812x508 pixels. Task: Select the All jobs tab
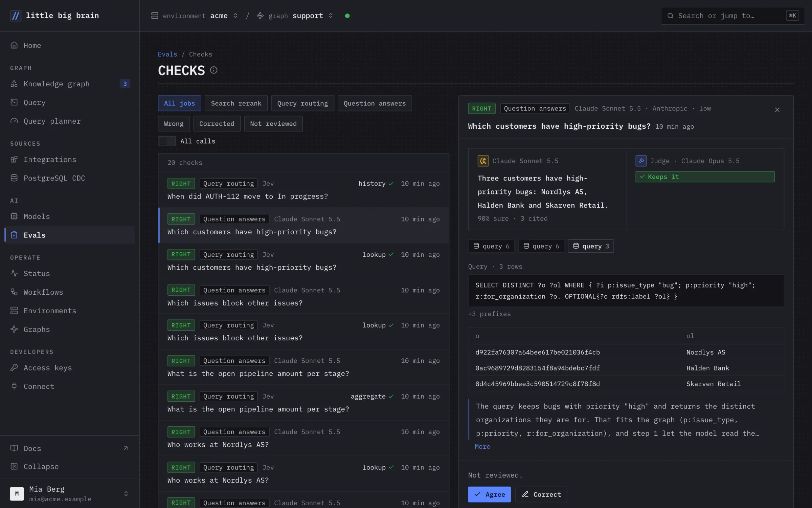click(x=179, y=103)
